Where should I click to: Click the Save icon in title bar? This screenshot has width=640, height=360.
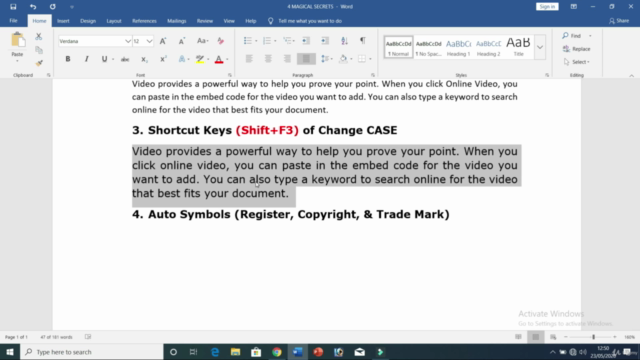pyautogui.click(x=13, y=7)
